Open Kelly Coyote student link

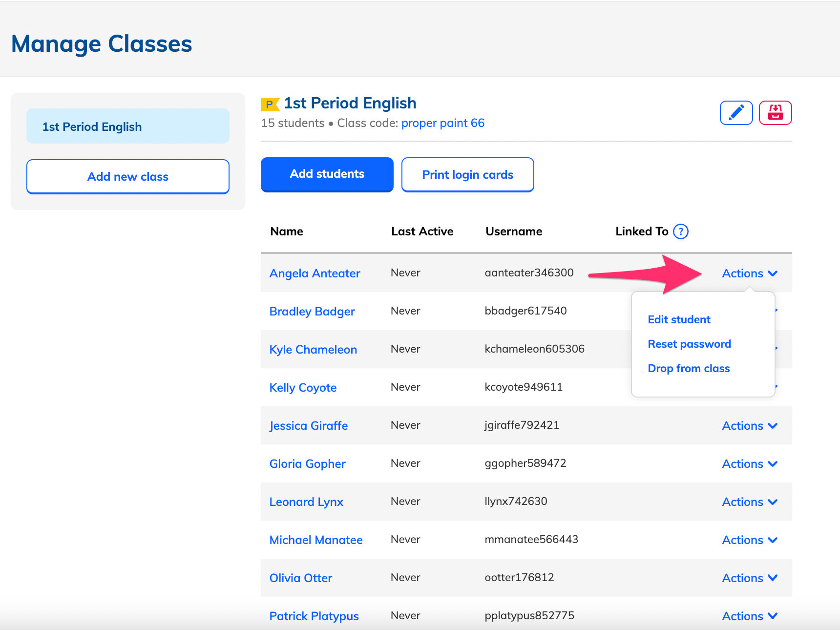tap(303, 388)
